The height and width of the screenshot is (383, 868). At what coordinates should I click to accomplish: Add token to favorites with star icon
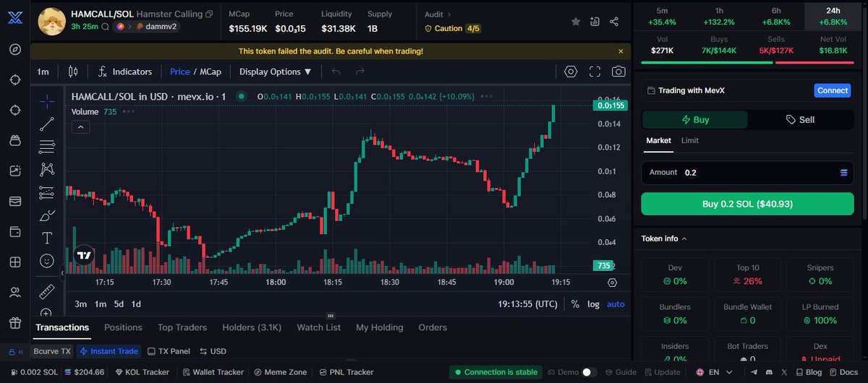click(x=576, y=22)
